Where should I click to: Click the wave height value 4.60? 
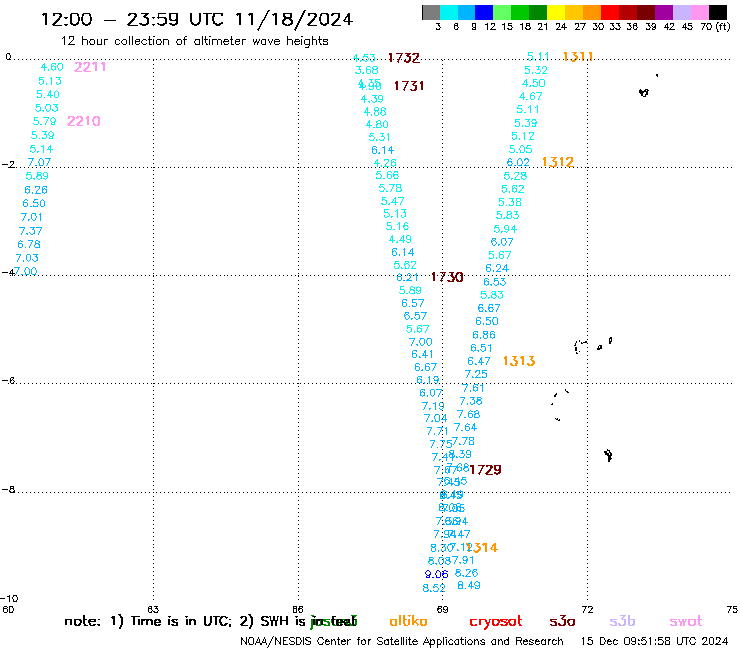click(x=52, y=67)
